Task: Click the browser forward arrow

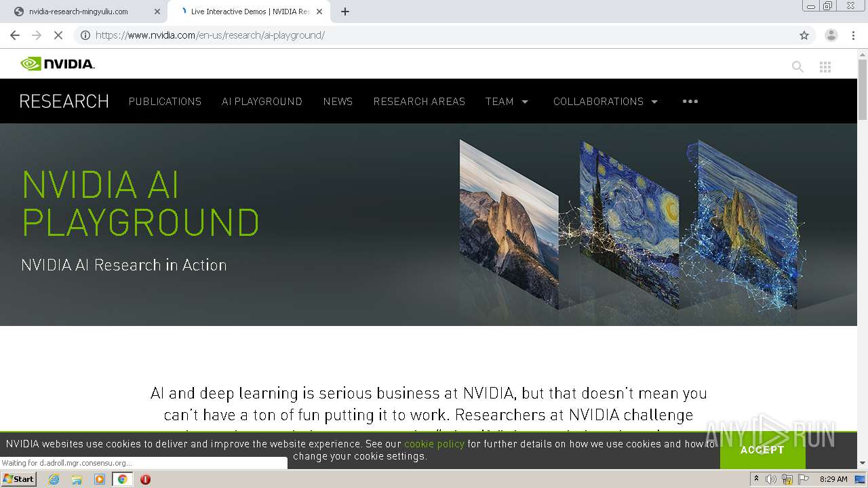Action: [x=37, y=35]
